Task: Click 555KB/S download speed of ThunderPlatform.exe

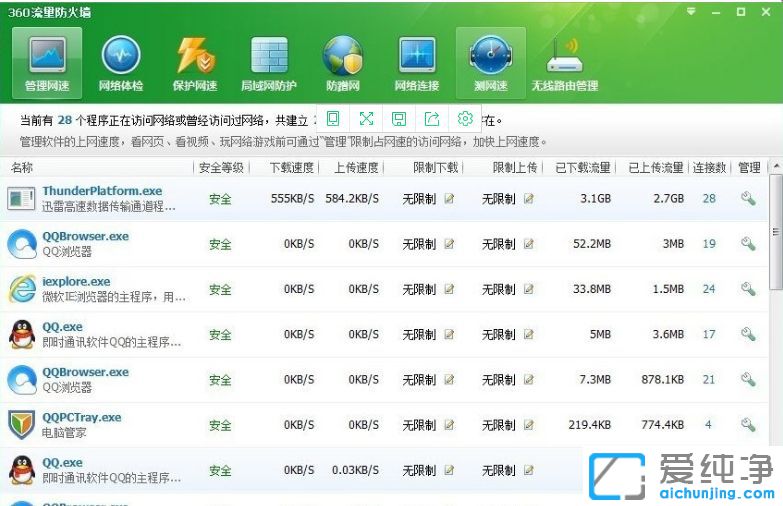Action: click(x=293, y=199)
